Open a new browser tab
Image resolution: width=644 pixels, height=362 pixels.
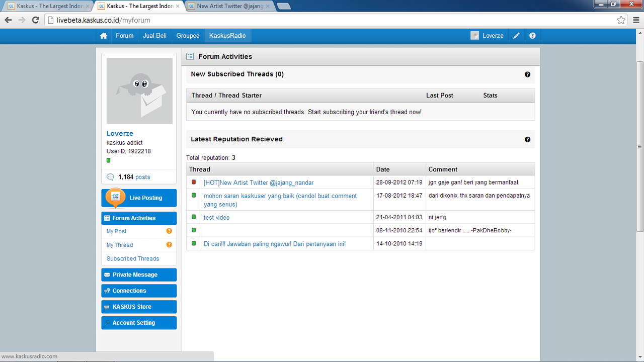[284, 7]
